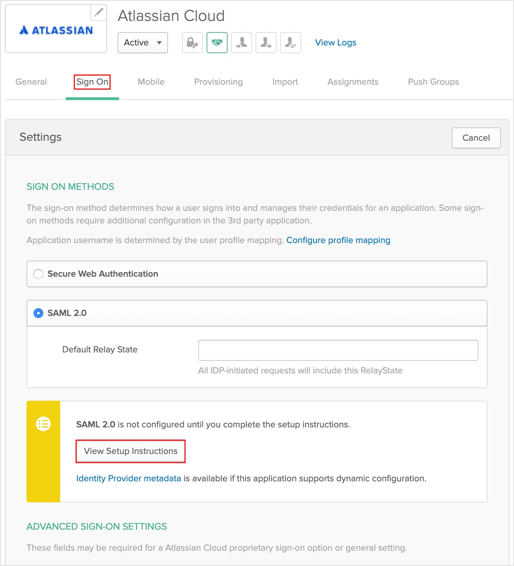The width and height of the screenshot is (514, 566).
Task: Click the View Setup Instructions button
Action: tap(131, 451)
